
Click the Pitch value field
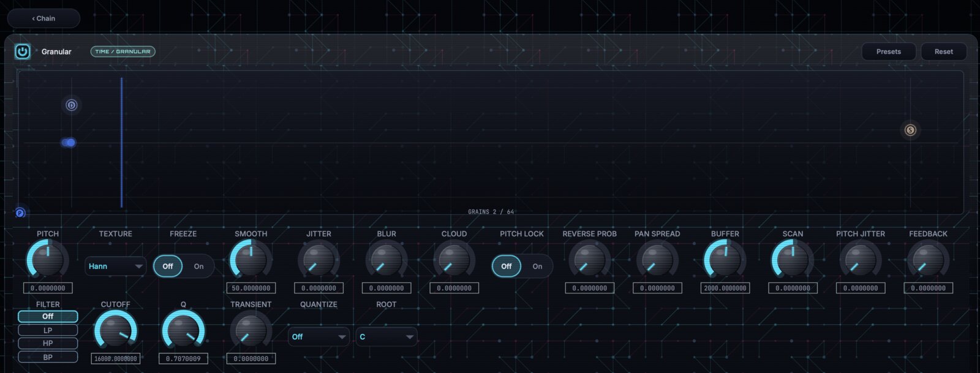tap(48, 288)
